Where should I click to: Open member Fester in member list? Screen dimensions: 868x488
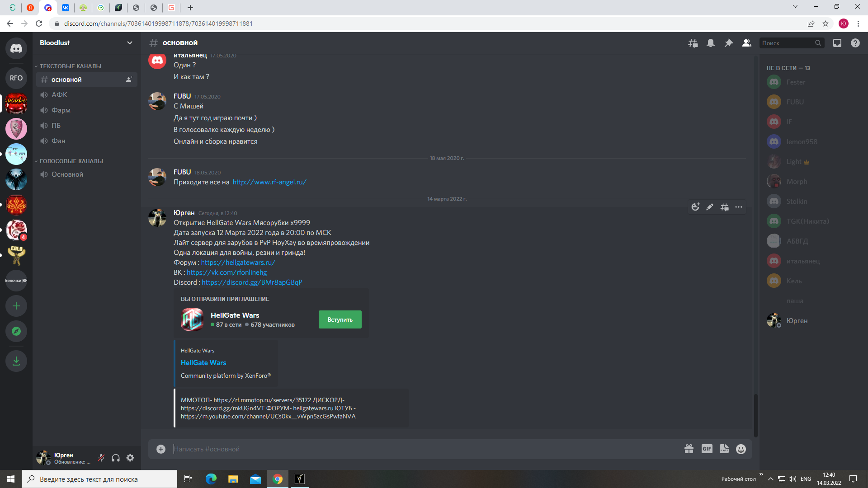[x=814, y=82]
